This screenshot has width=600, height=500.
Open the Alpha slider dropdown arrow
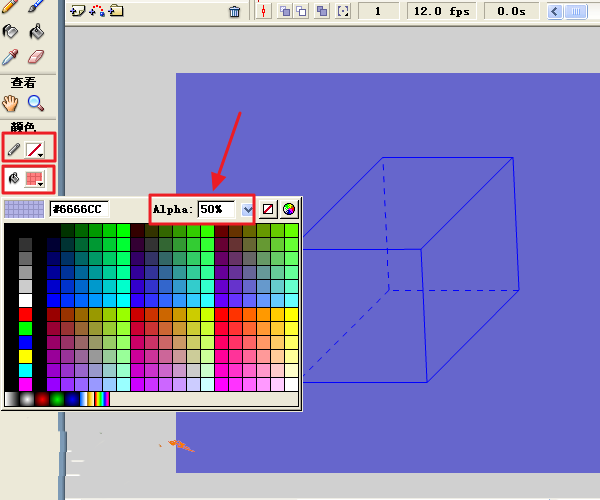248,209
